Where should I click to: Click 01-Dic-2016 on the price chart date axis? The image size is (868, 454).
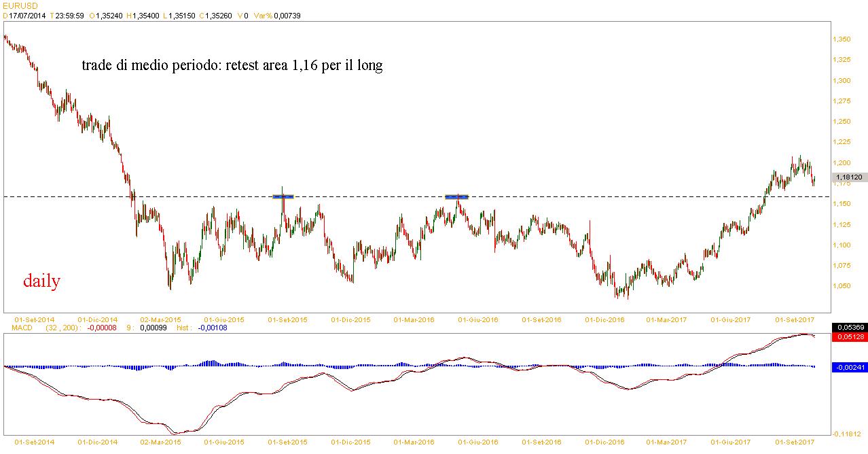[604, 319]
